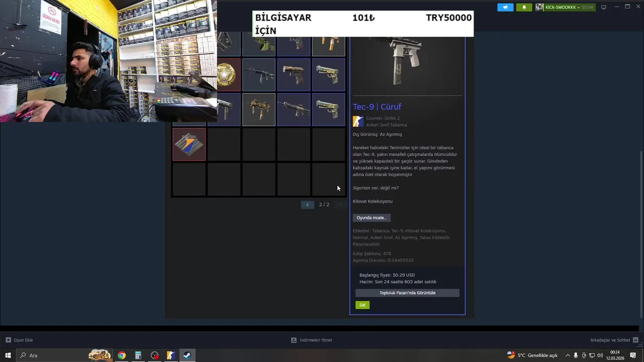The height and width of the screenshot is (362, 644).
Task: Click the microphone tray icon
Action: click(x=576, y=355)
